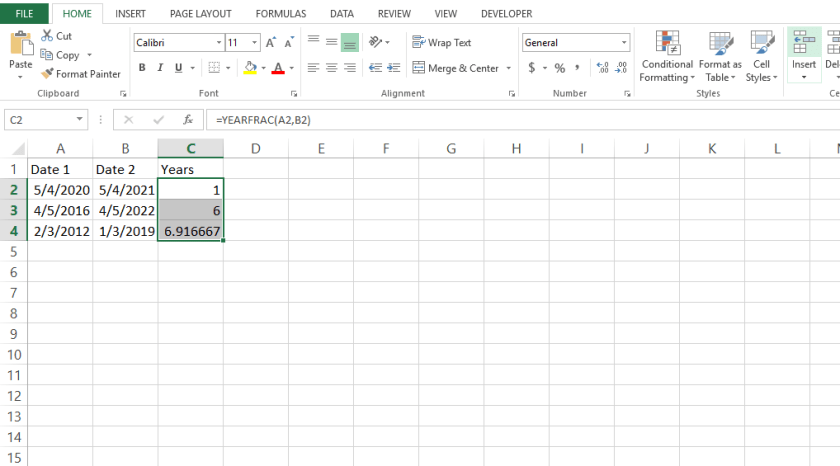
Task: Click in the formula bar showing YEARFRAC
Action: [523, 119]
